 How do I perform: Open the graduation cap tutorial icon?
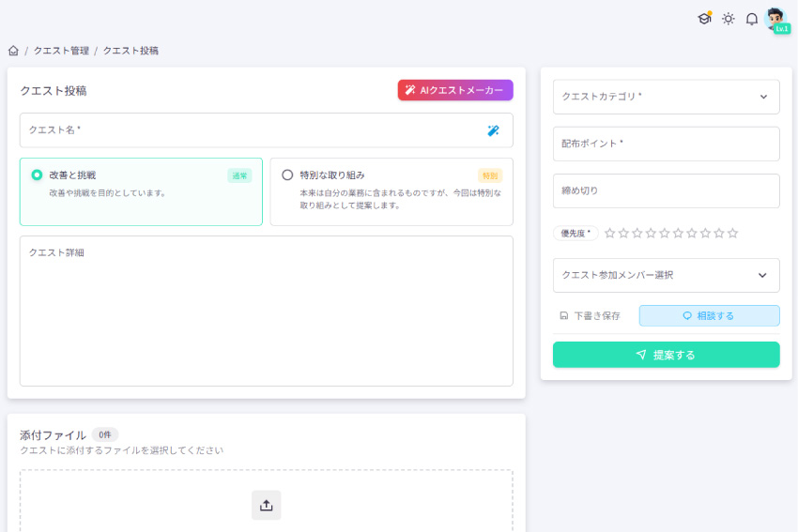[704, 19]
